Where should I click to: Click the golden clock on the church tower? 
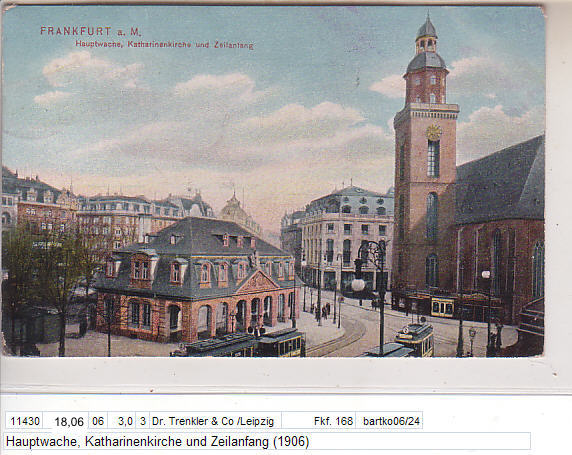433,132
